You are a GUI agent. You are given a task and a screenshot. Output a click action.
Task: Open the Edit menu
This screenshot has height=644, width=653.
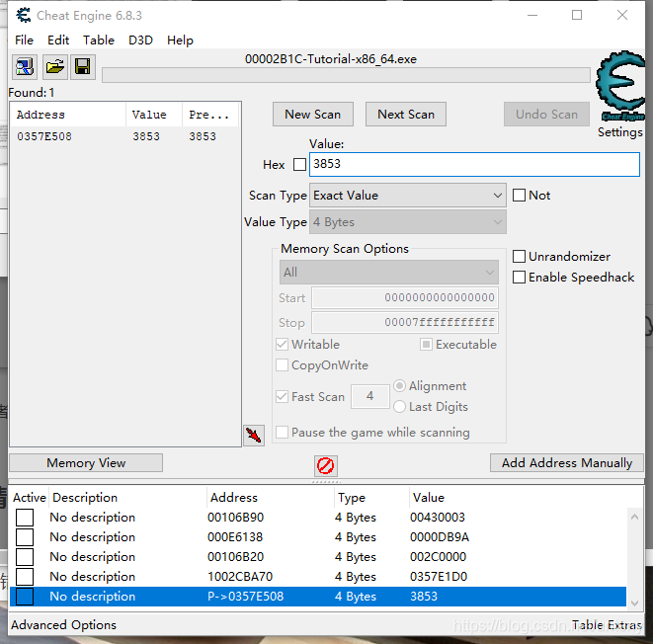(x=58, y=40)
